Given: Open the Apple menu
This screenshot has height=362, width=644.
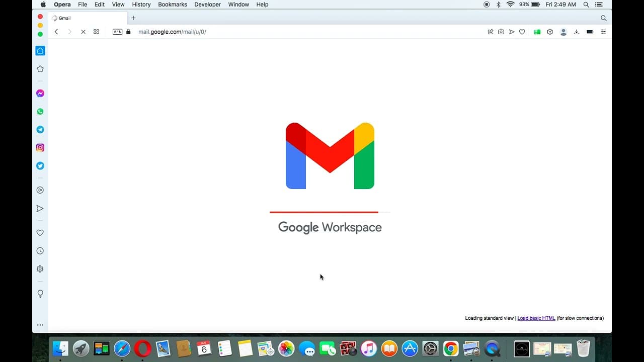Looking at the screenshot, I should tap(43, 5).
